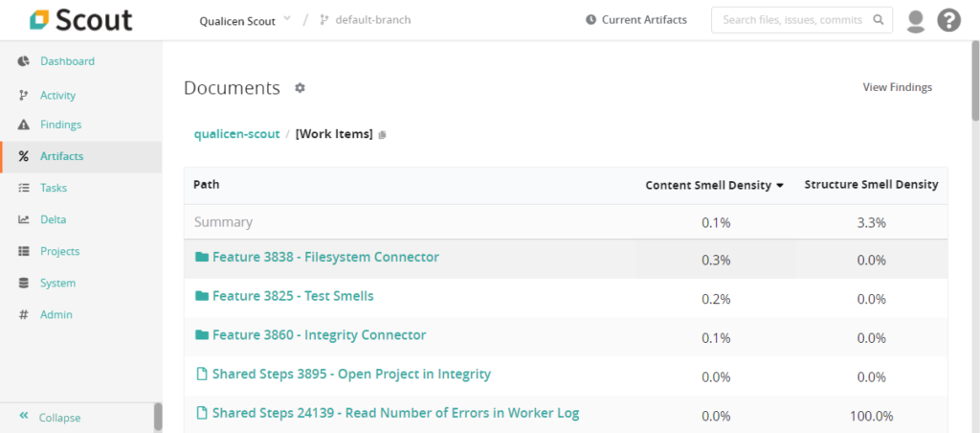
Task: Open Feature 3838 - Filesystem Connector
Action: coord(325,258)
